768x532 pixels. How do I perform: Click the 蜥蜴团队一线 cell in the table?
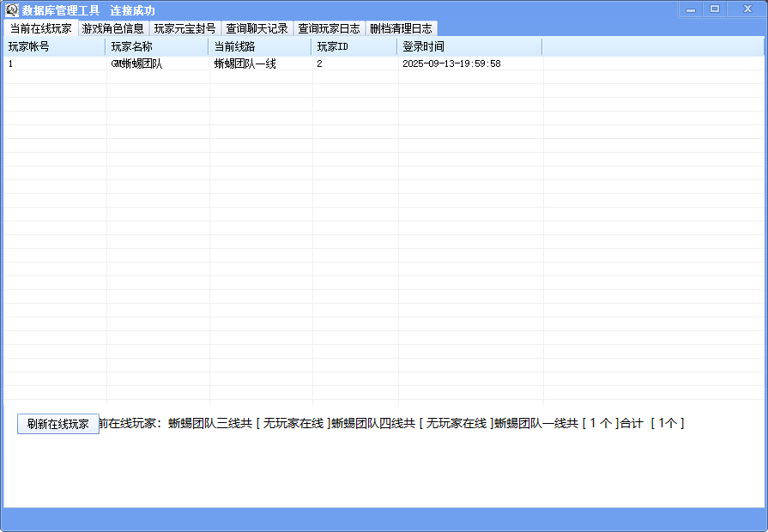point(245,64)
